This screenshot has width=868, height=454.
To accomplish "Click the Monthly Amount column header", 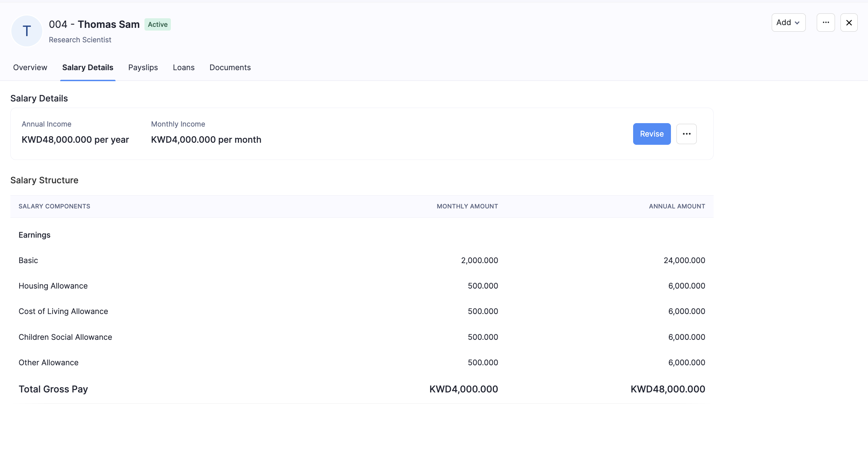I will coord(467,206).
